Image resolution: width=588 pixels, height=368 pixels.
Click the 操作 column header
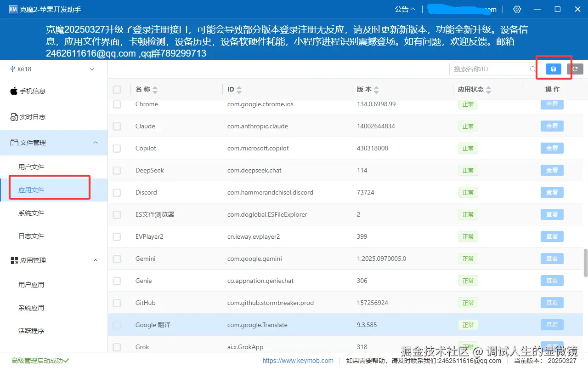pos(552,89)
